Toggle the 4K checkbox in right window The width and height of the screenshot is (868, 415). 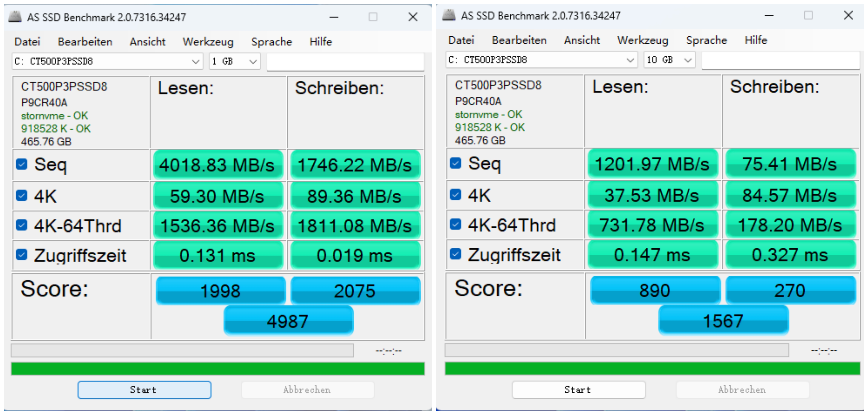[x=456, y=195]
